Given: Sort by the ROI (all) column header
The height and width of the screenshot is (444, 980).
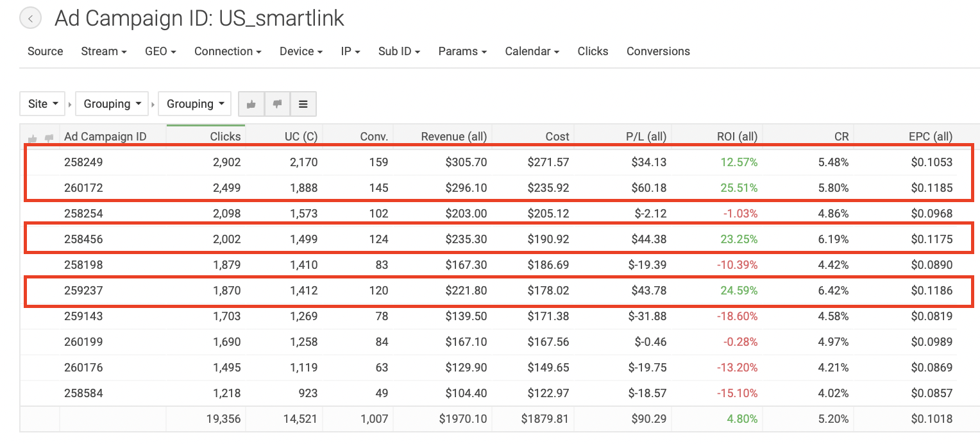Looking at the screenshot, I should pos(737,136).
